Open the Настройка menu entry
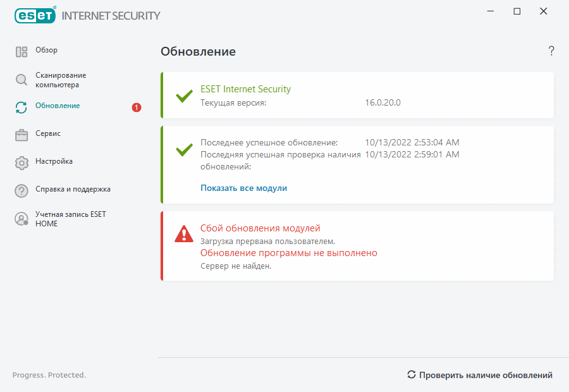The width and height of the screenshot is (569, 392). coord(56,162)
